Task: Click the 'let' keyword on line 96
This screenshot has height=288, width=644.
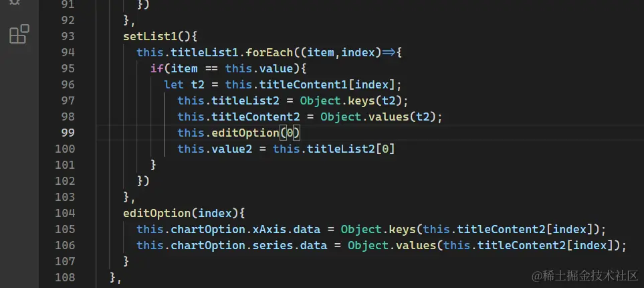Action: [174, 84]
